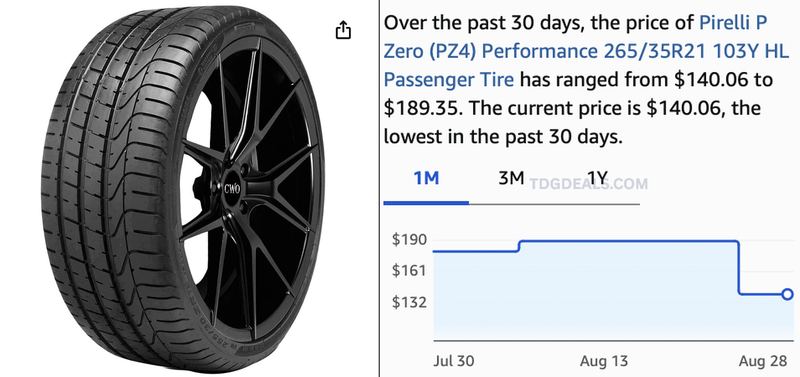Screen dimensions: 800x377
Task: Click the current price point circle on chart
Action: pos(787,294)
